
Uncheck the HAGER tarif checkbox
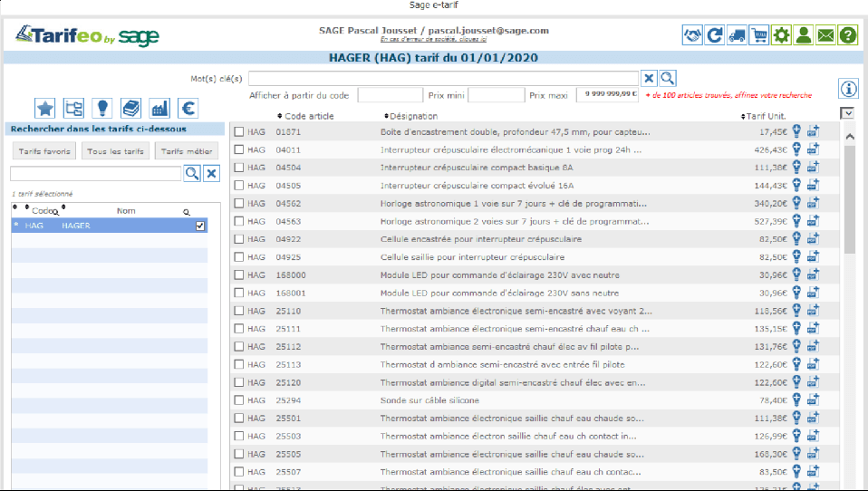[200, 226]
